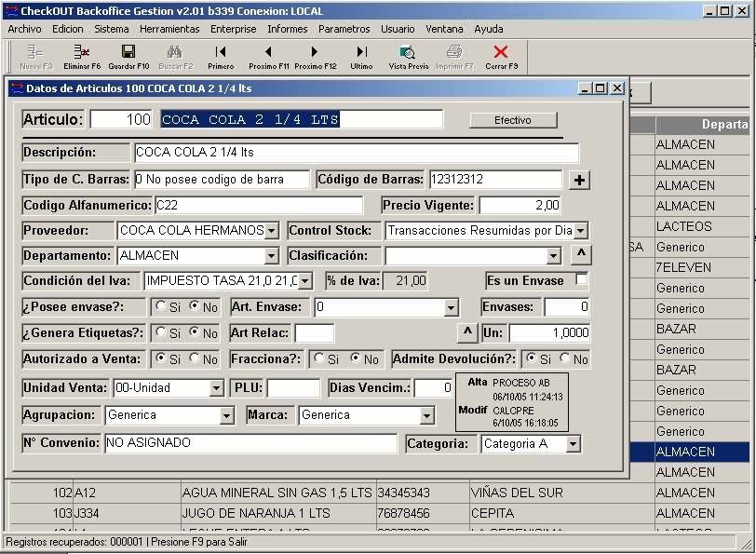
Task: Click the LACTEOS department cell in the list
Action: tap(702, 226)
